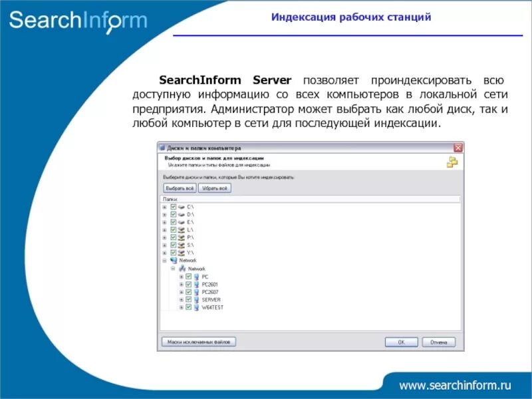The height and width of the screenshot is (399, 532).
Task: Close the disks and folders dialog
Action: point(458,148)
